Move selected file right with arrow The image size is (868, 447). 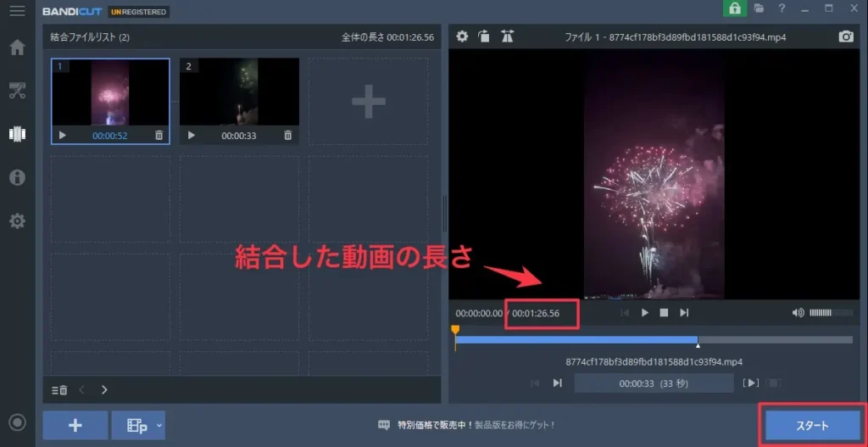pos(104,390)
